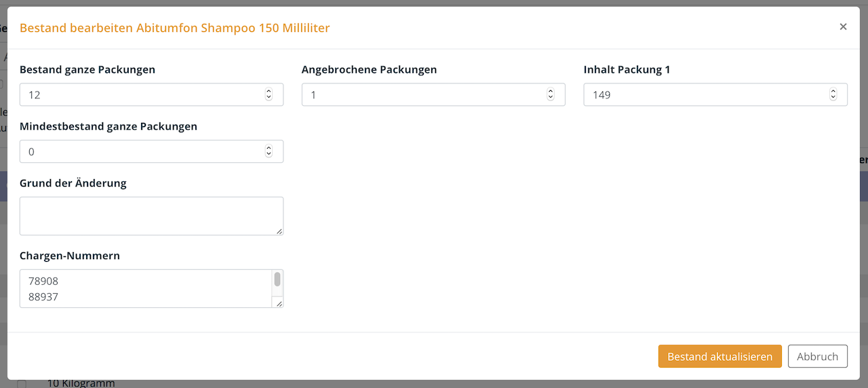Image resolution: width=868 pixels, height=388 pixels.
Task: Use the Mindestbestand ganze Packungen stepper arrows
Action: [x=269, y=152]
